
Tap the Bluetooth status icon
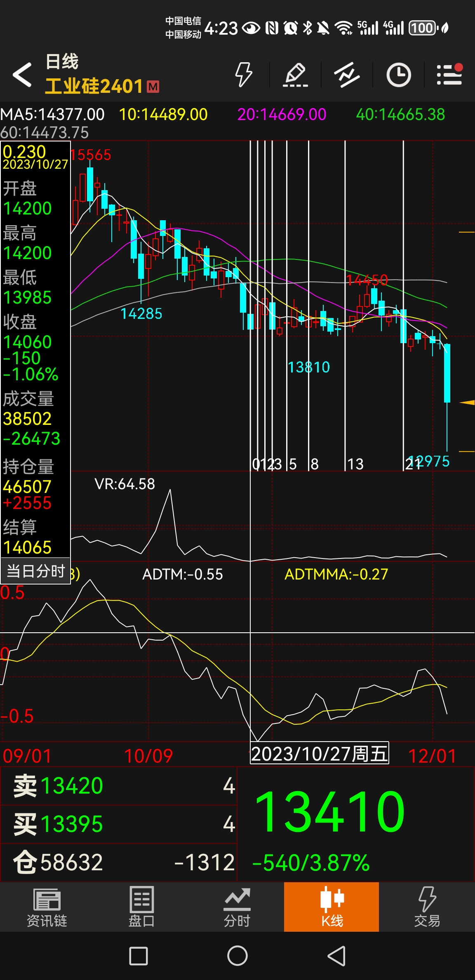coord(307,28)
